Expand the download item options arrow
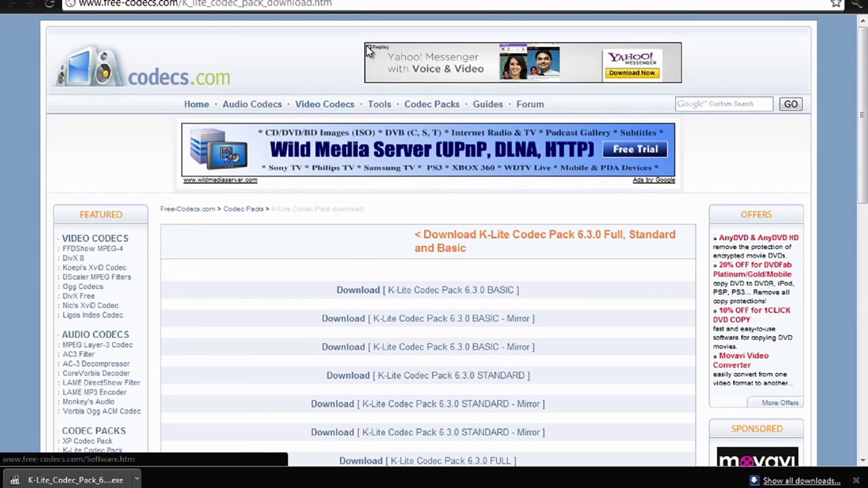The image size is (868, 488). (137, 479)
